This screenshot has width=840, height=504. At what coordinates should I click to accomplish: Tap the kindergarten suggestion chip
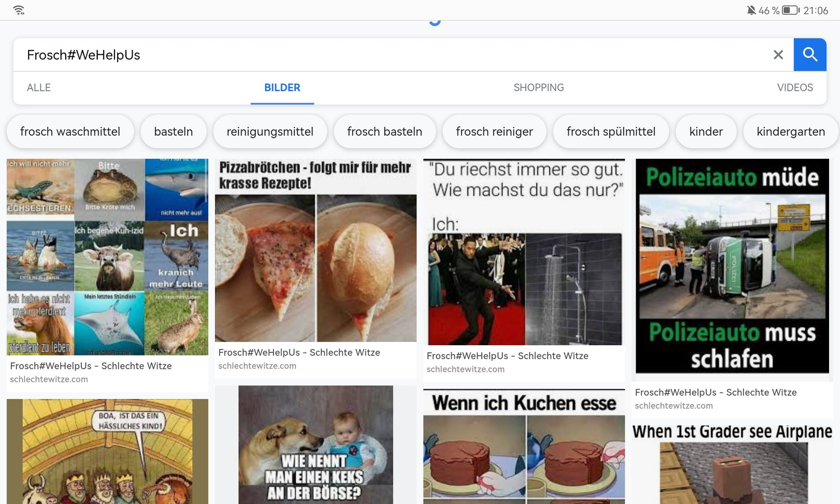pyautogui.click(x=790, y=132)
